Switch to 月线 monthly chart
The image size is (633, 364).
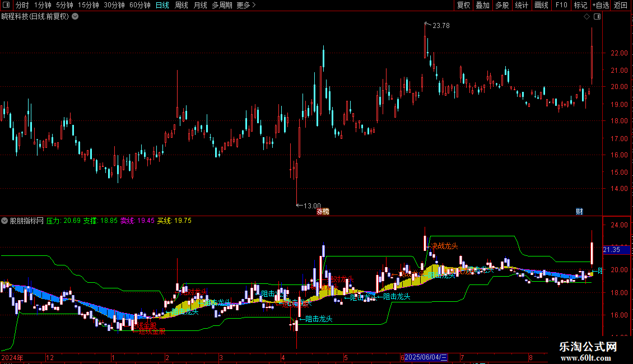point(200,5)
